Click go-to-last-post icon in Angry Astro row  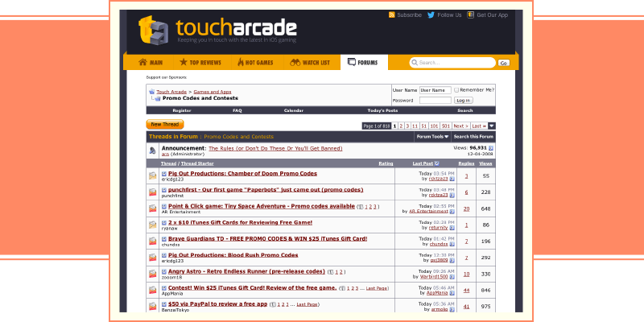click(452, 277)
